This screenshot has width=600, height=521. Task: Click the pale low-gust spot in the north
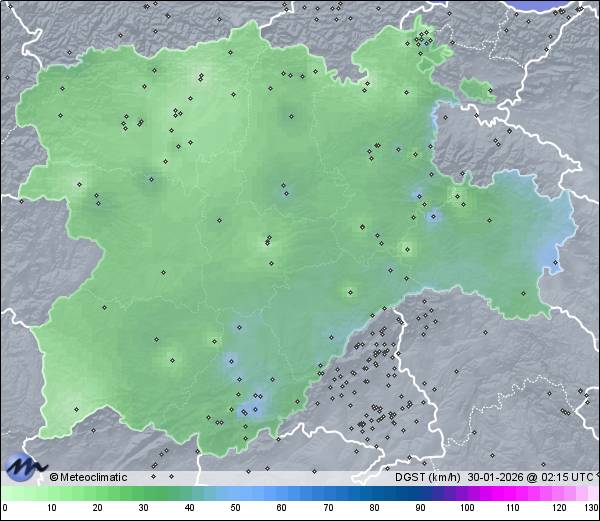202,77
